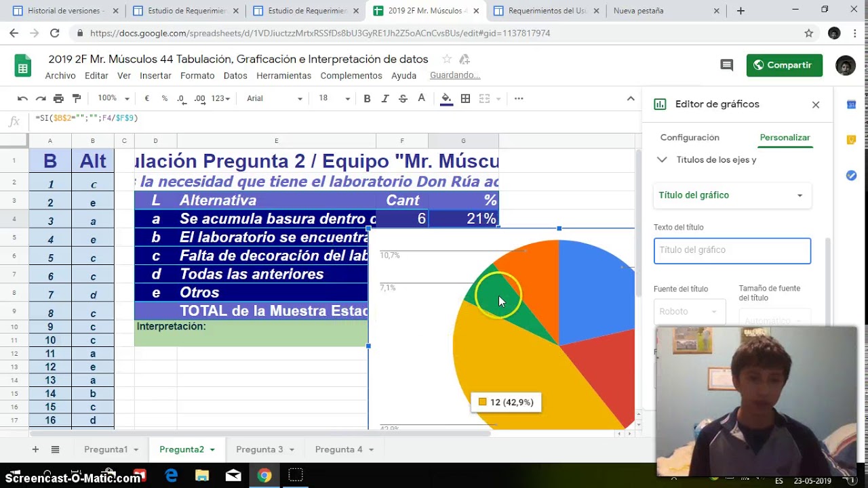Open comments history icon

tap(727, 65)
